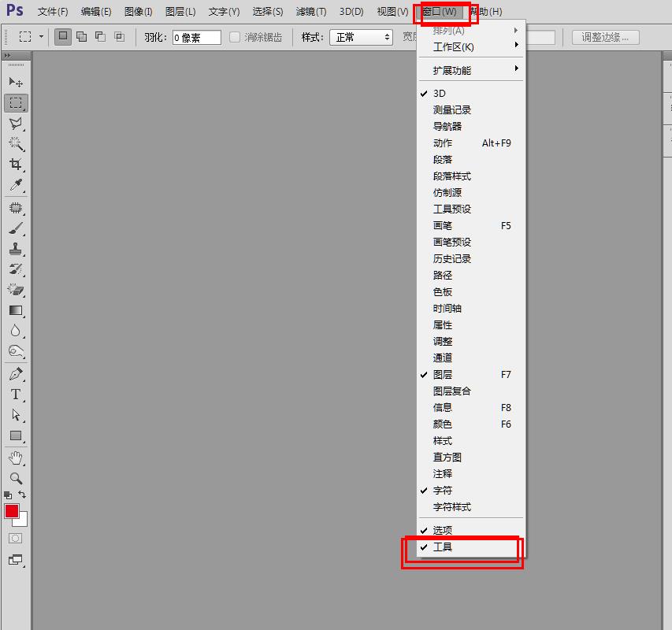Screen dimensions: 672x630
Task: Select the Zoom tool
Action: [x=16, y=478]
